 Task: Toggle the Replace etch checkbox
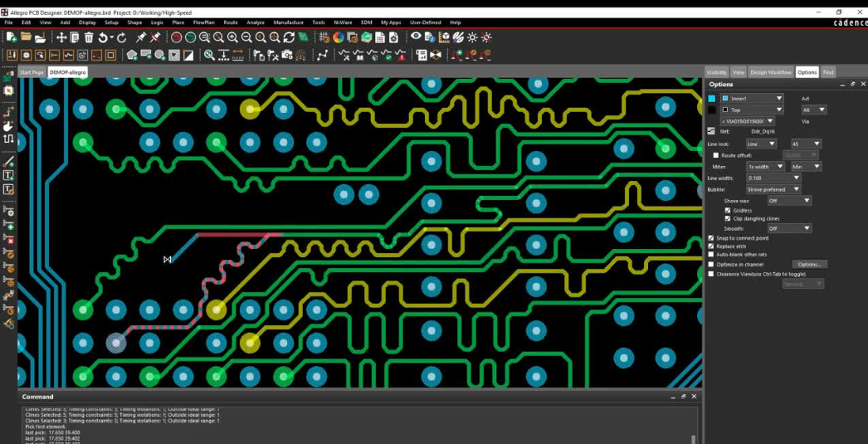(x=711, y=246)
